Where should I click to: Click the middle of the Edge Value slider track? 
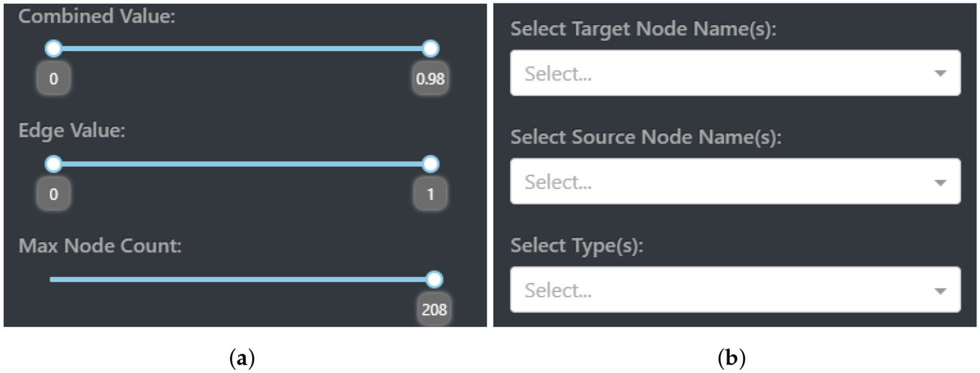pyautogui.click(x=242, y=164)
